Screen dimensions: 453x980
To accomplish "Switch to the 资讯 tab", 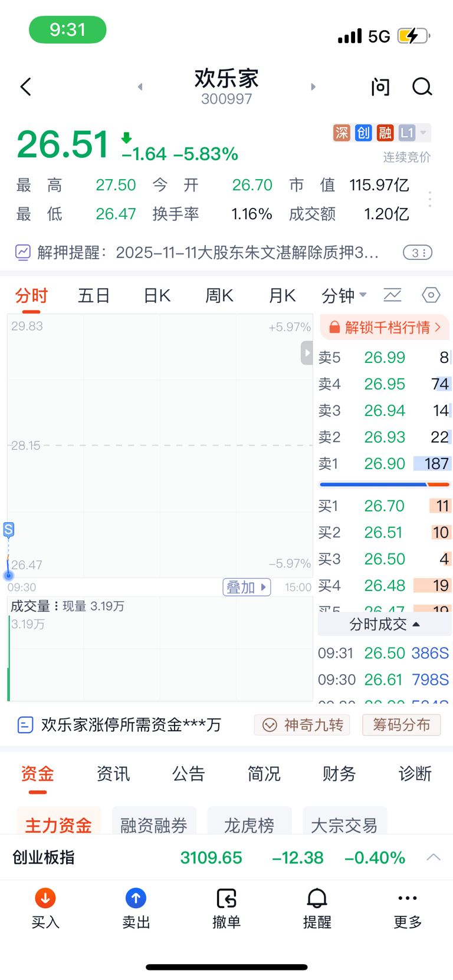I will tap(113, 773).
